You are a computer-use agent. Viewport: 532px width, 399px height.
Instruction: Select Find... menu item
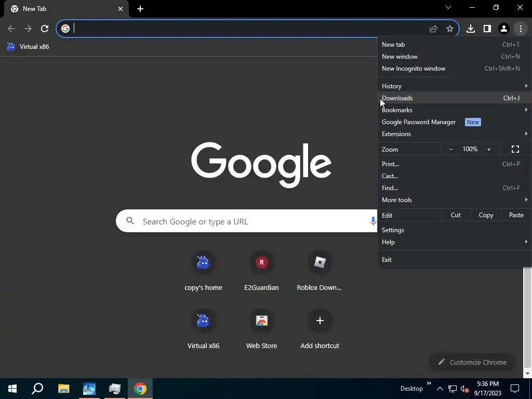pos(455,188)
